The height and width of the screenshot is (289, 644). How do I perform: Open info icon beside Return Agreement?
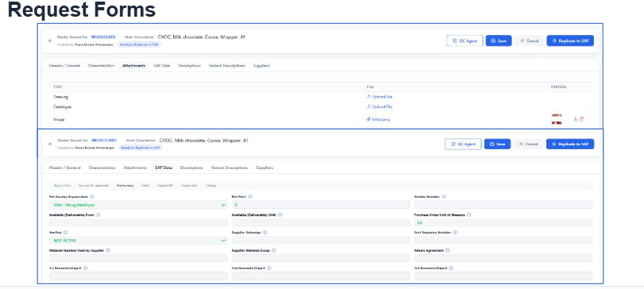(448, 250)
